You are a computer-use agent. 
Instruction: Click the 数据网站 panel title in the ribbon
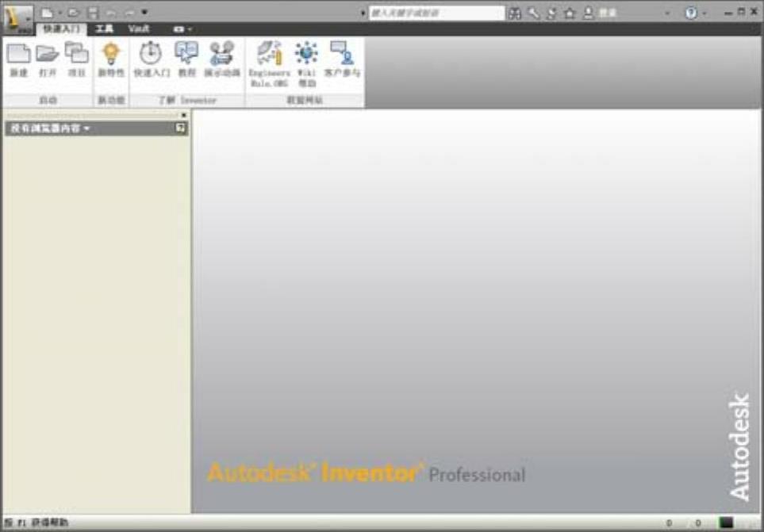coord(305,100)
